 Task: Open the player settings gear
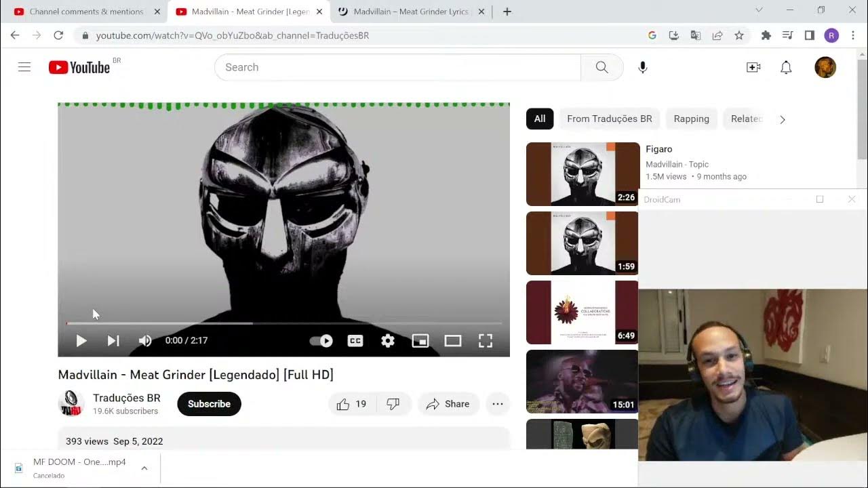coord(388,340)
